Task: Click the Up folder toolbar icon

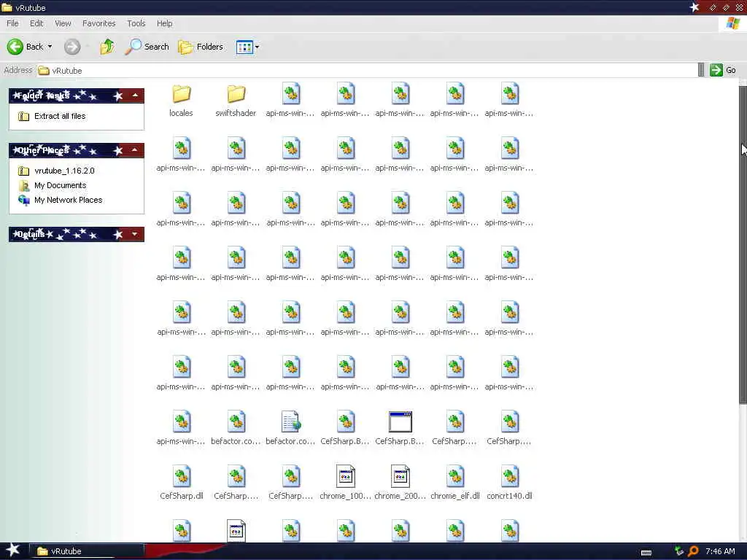Action: click(107, 47)
